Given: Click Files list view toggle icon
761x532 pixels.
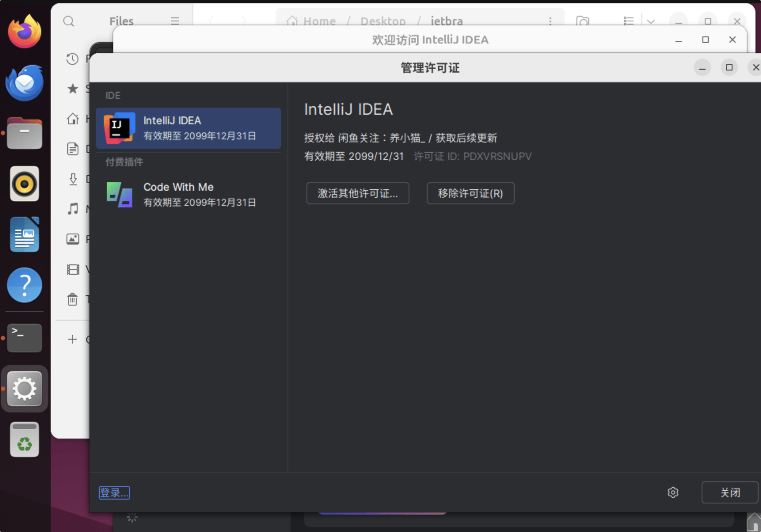Looking at the screenshot, I should point(628,21).
